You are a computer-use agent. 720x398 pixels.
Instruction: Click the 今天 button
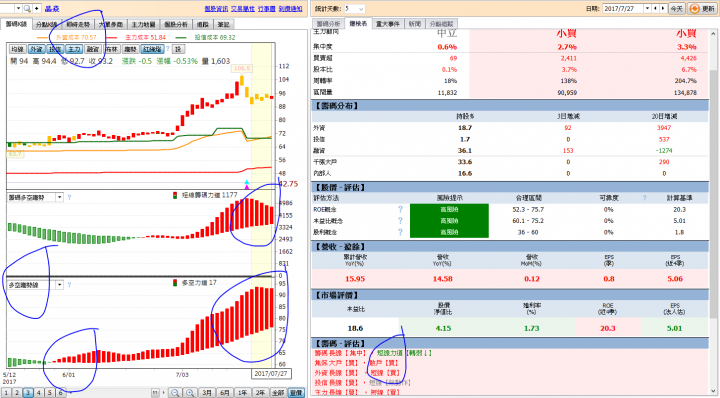pos(676,9)
